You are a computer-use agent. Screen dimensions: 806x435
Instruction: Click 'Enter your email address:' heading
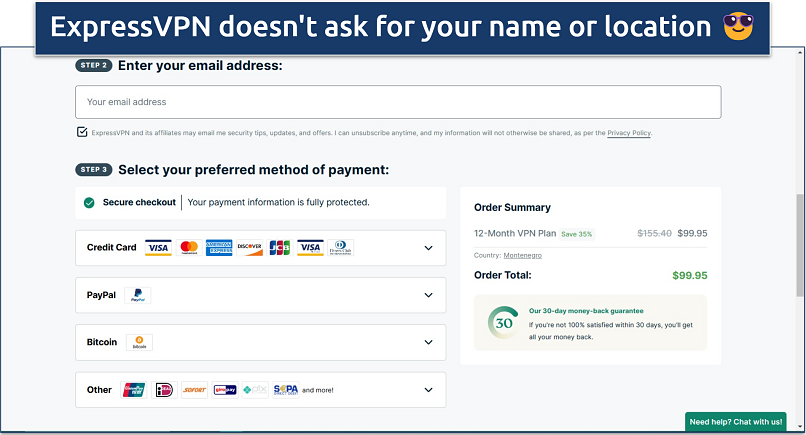tap(200, 66)
